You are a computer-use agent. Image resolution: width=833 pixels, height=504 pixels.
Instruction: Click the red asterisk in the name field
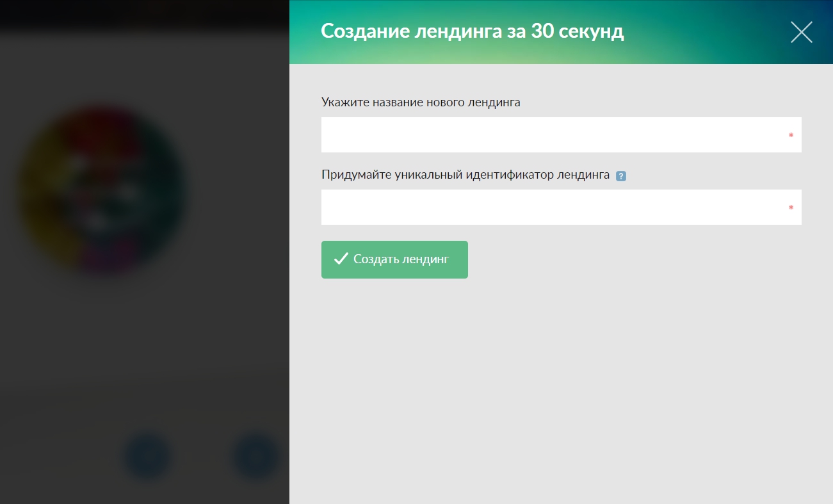point(791,136)
